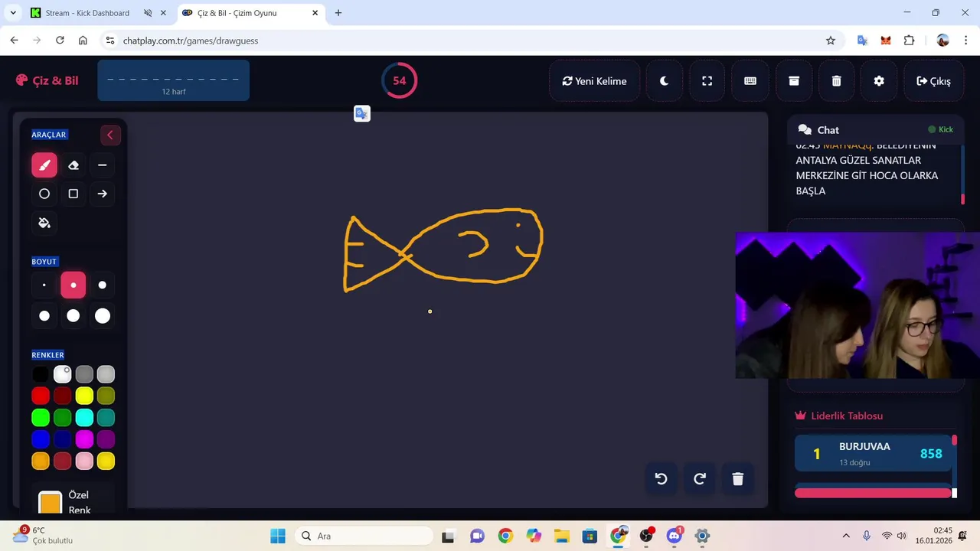Click the countdown timer showing 54
Viewport: 980px width, 551px height.
(399, 80)
